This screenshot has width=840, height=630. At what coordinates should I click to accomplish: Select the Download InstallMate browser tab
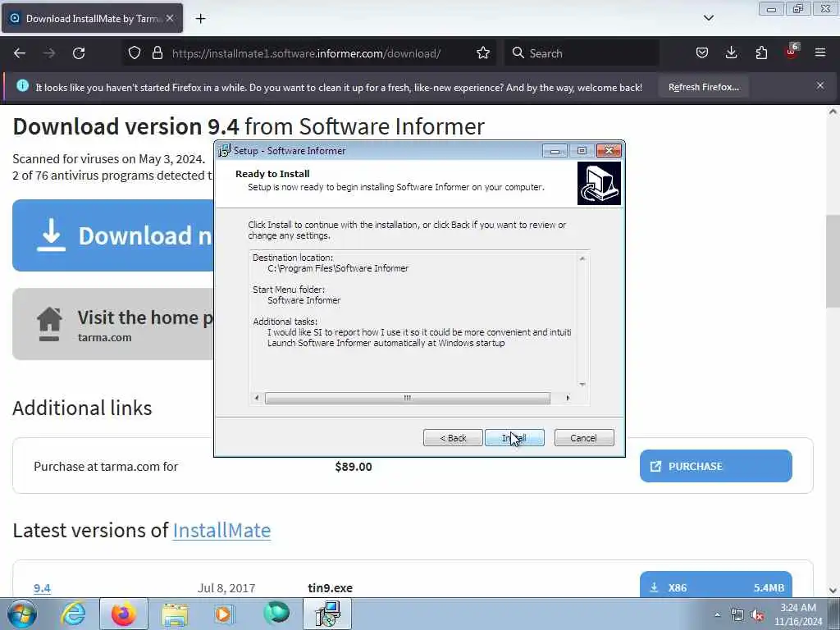[x=92, y=19]
